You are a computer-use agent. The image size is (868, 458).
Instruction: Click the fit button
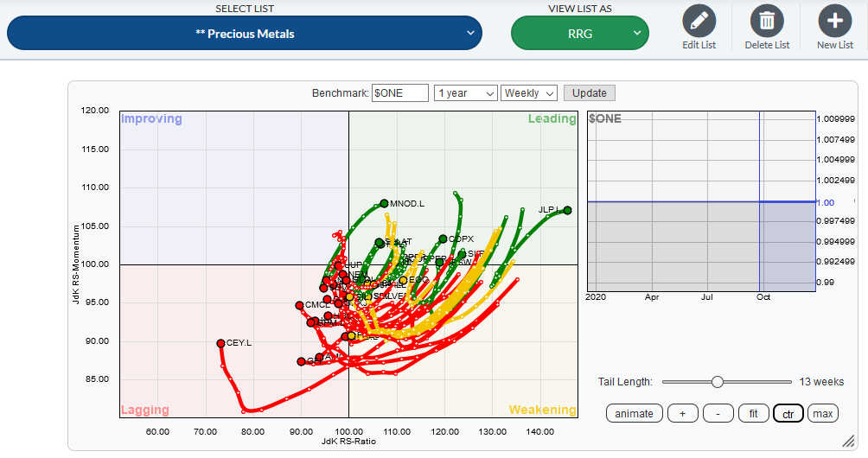pyautogui.click(x=753, y=413)
